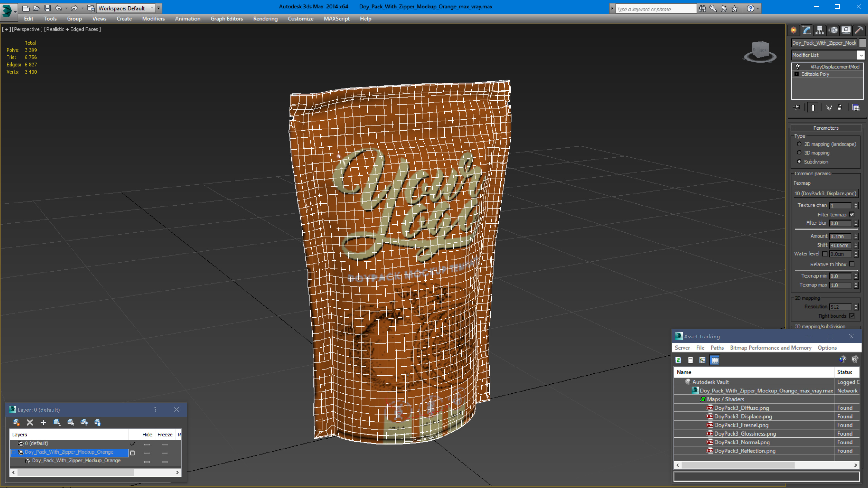Image resolution: width=868 pixels, height=488 pixels.
Task: Collapse the Parameters rollout
Action: [x=793, y=128]
